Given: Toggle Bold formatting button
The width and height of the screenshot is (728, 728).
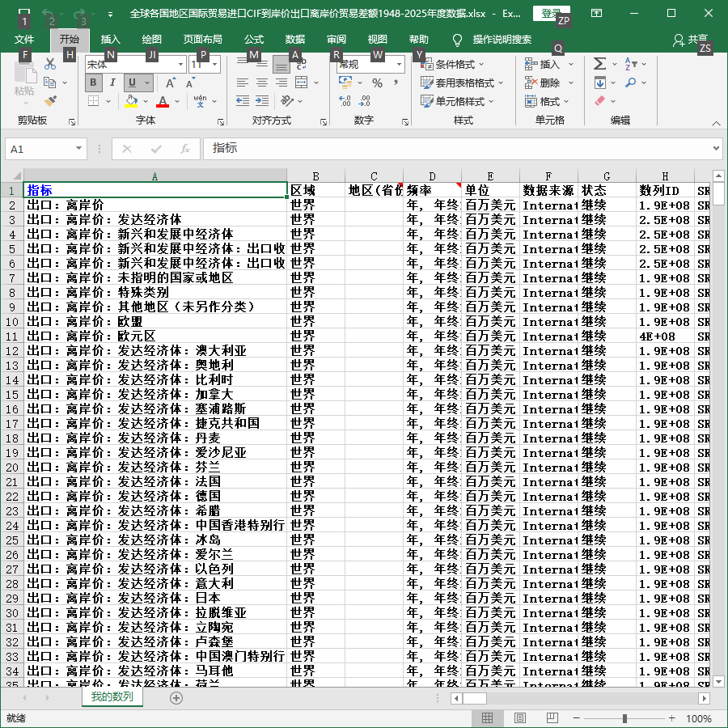Looking at the screenshot, I should click(93, 83).
